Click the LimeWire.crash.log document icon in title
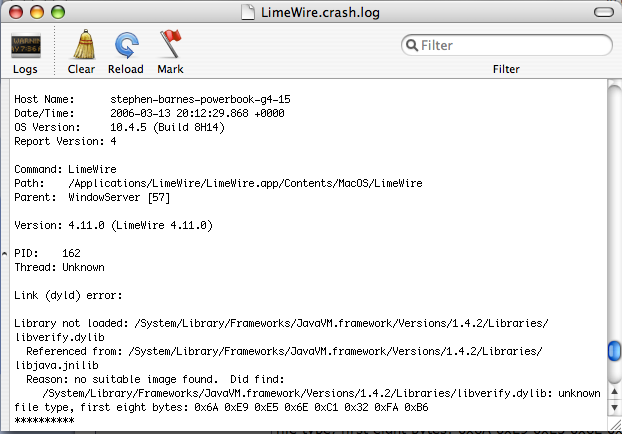Image resolution: width=622 pixels, height=434 pixels. pyautogui.click(x=248, y=12)
